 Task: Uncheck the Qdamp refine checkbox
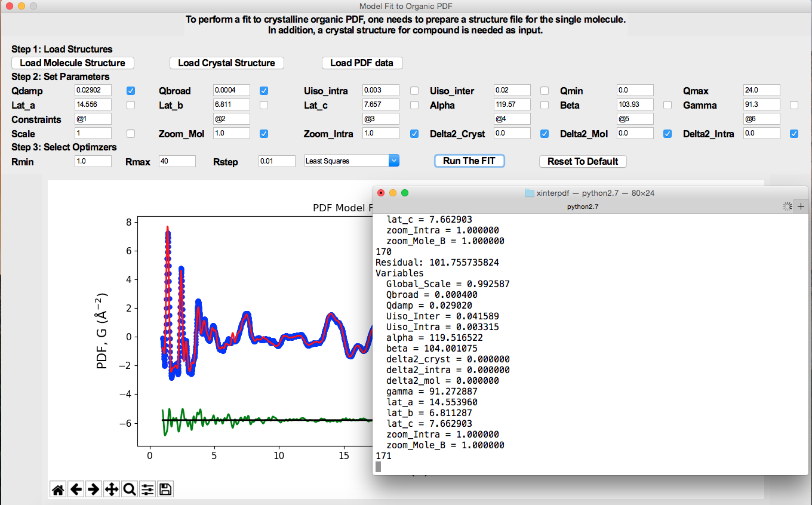click(131, 91)
